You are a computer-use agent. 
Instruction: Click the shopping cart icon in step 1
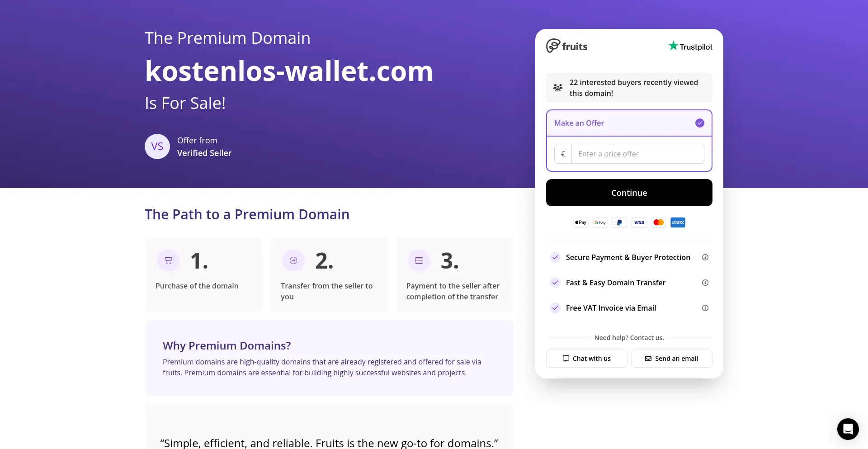click(x=168, y=260)
